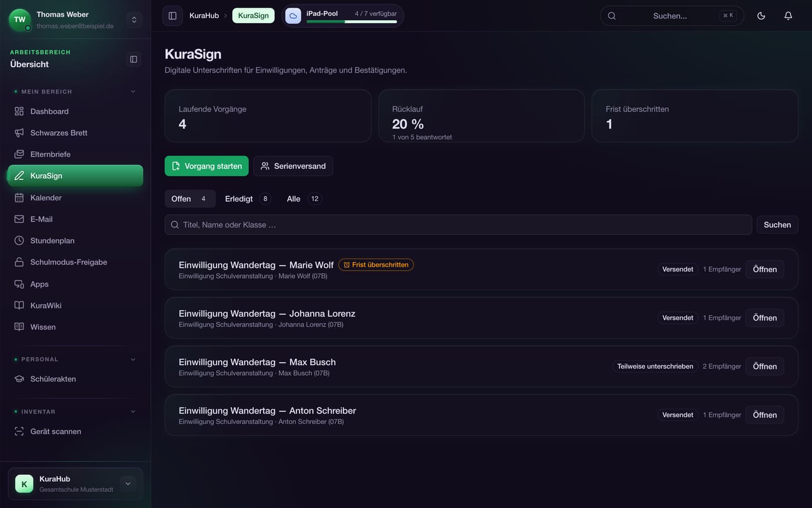Focus the Titel, Name oder Klasse field
This screenshot has width=812, height=508.
pyautogui.click(x=458, y=225)
